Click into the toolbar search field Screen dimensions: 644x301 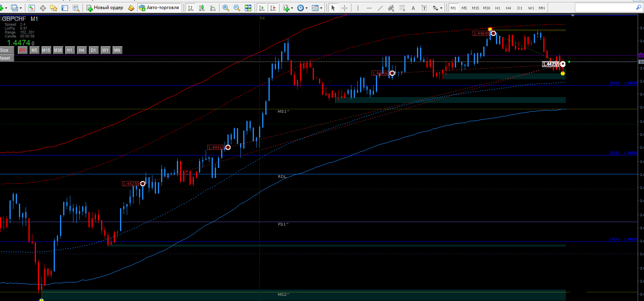(605, 7)
